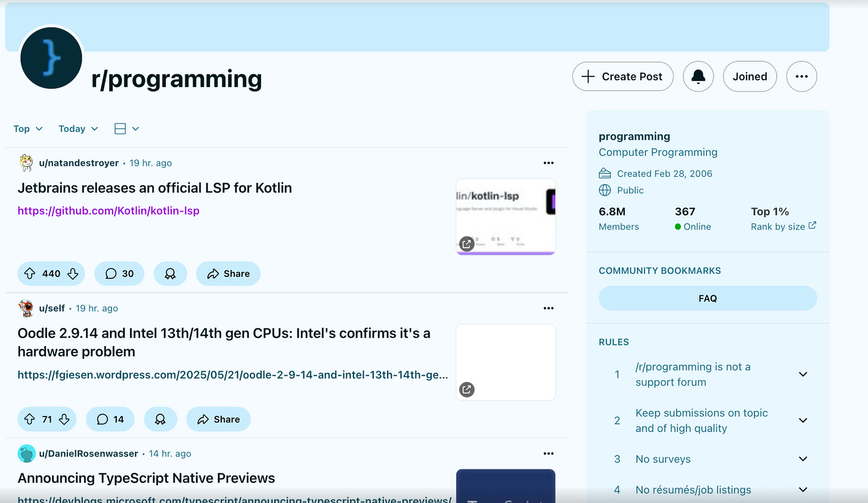The height and width of the screenshot is (503, 868).
Task: Open the devblogs.microsoft.com TypeScript link
Action: point(234,499)
